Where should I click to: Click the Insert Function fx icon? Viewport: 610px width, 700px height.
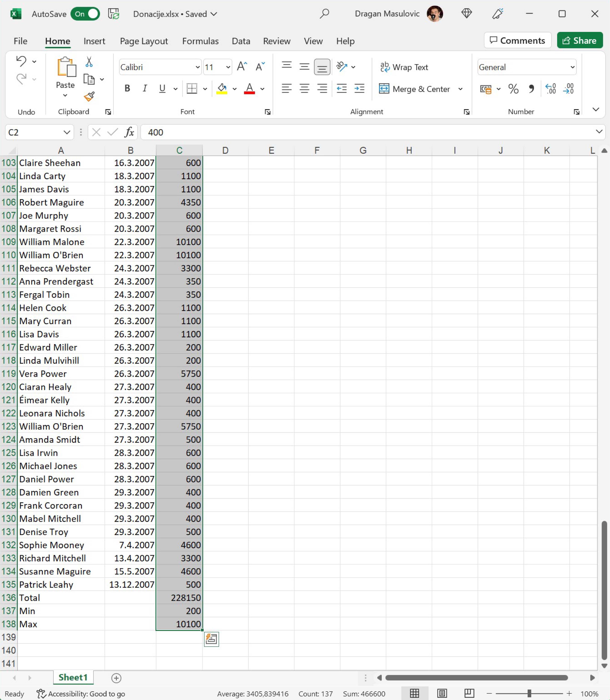pyautogui.click(x=129, y=132)
